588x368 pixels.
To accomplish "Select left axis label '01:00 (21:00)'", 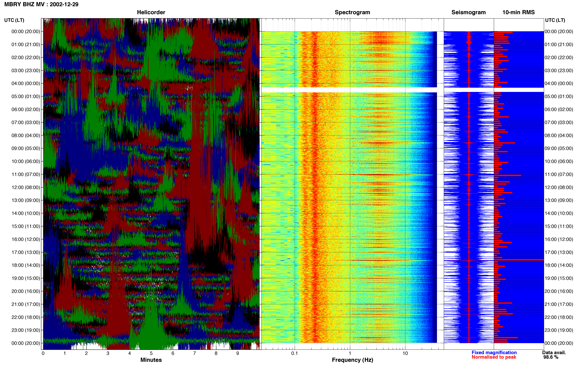I will (x=26, y=45).
